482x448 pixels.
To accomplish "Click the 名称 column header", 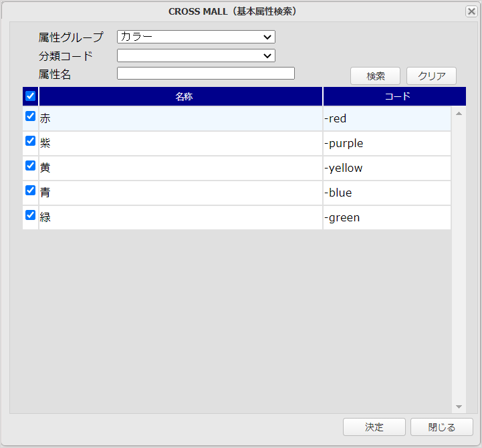I will tap(180, 96).
